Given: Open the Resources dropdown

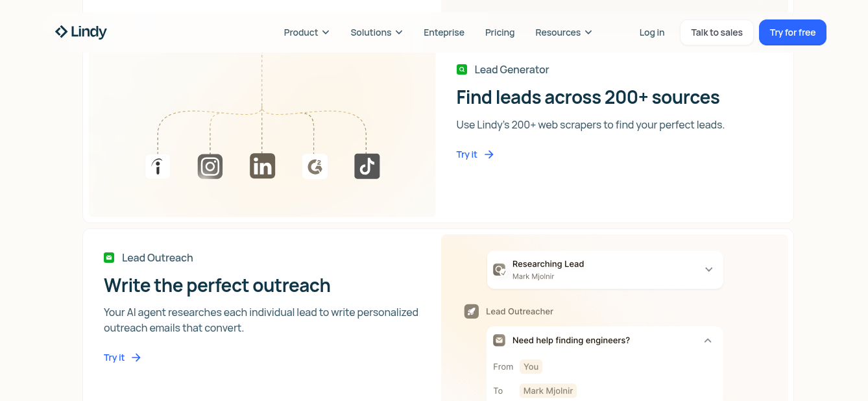Looking at the screenshot, I should pos(562,32).
